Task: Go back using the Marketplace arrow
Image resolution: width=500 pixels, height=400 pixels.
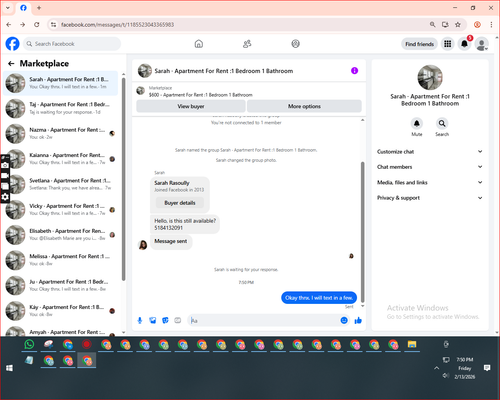Action: [x=11, y=63]
